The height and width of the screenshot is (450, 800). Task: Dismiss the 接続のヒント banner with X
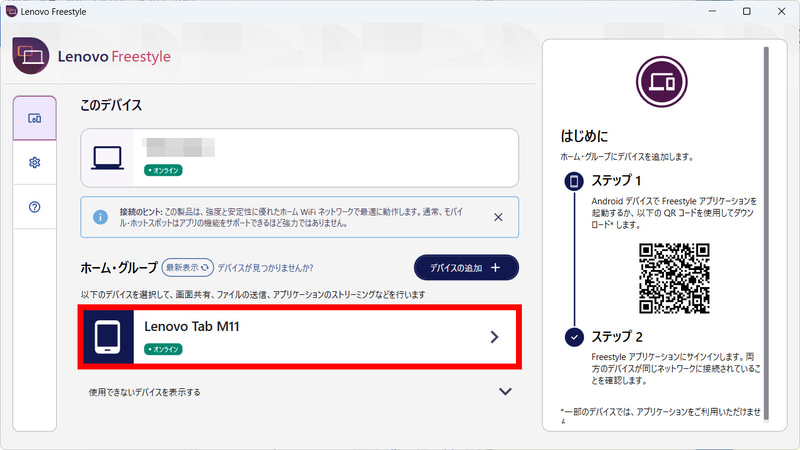[x=498, y=217]
